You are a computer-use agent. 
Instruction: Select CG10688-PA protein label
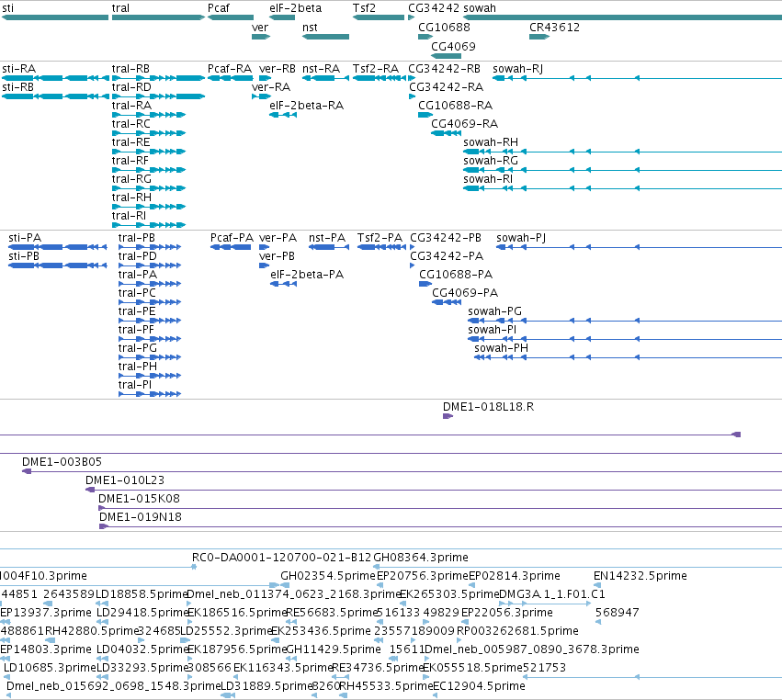[x=456, y=275]
